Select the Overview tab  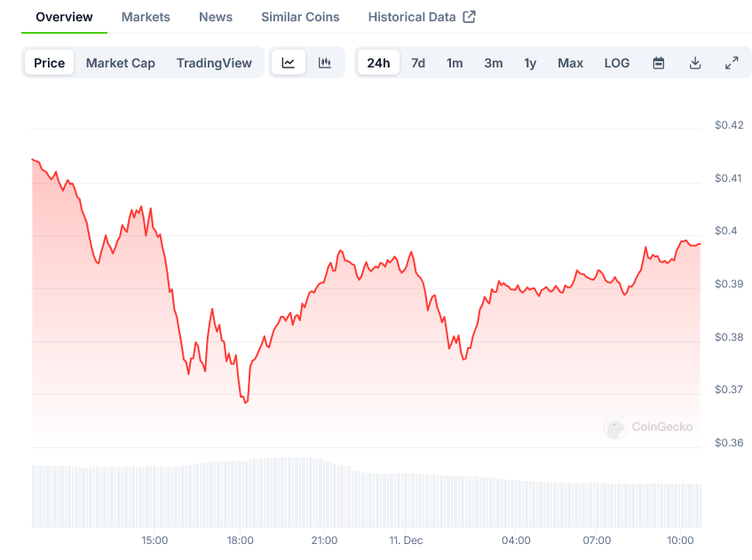coord(64,17)
